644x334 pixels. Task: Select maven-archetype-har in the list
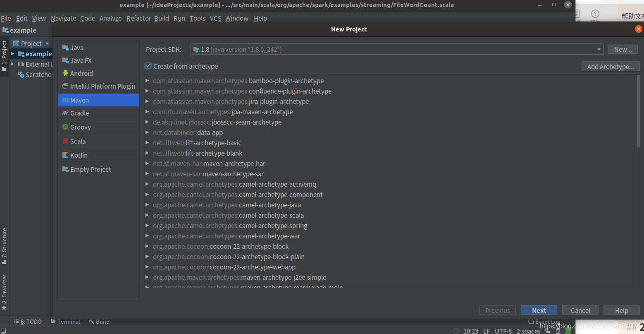pos(209,163)
